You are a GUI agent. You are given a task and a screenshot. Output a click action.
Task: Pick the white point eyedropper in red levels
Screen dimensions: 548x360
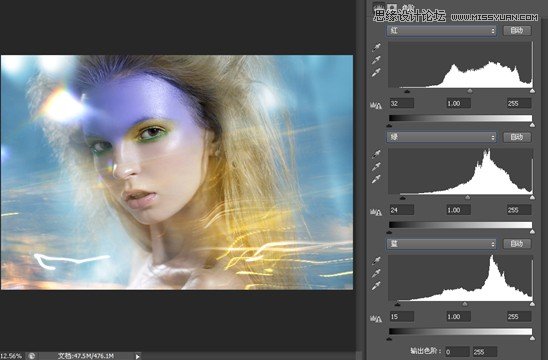tap(376, 73)
